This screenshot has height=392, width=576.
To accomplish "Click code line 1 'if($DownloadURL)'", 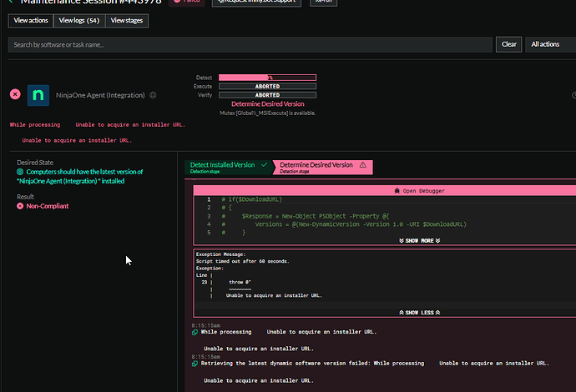I will pos(252,199).
